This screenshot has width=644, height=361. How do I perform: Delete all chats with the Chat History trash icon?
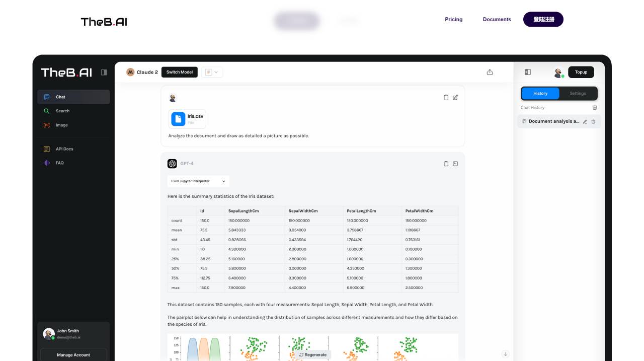(595, 107)
